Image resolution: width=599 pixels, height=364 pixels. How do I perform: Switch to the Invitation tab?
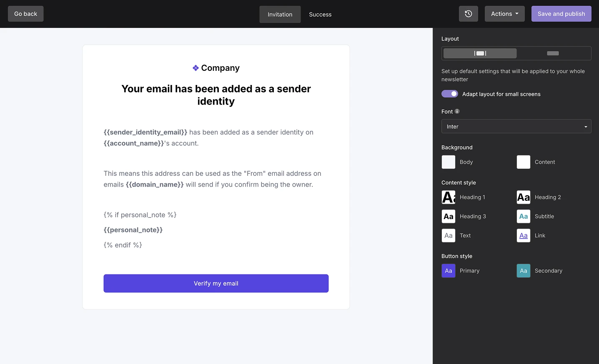(280, 15)
